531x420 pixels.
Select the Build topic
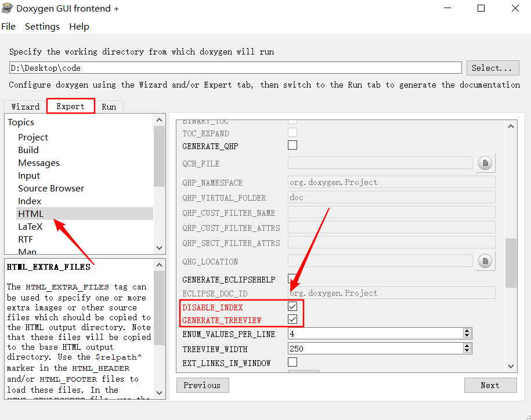28,150
